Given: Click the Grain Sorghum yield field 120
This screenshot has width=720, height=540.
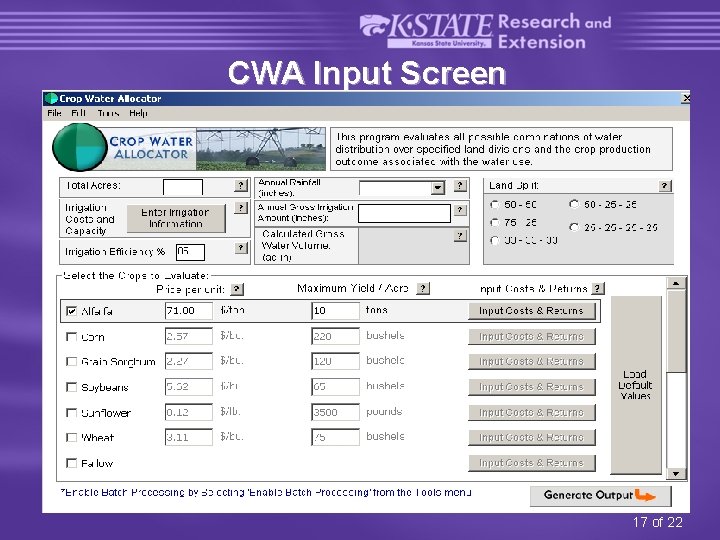Looking at the screenshot, I should 335,361.
